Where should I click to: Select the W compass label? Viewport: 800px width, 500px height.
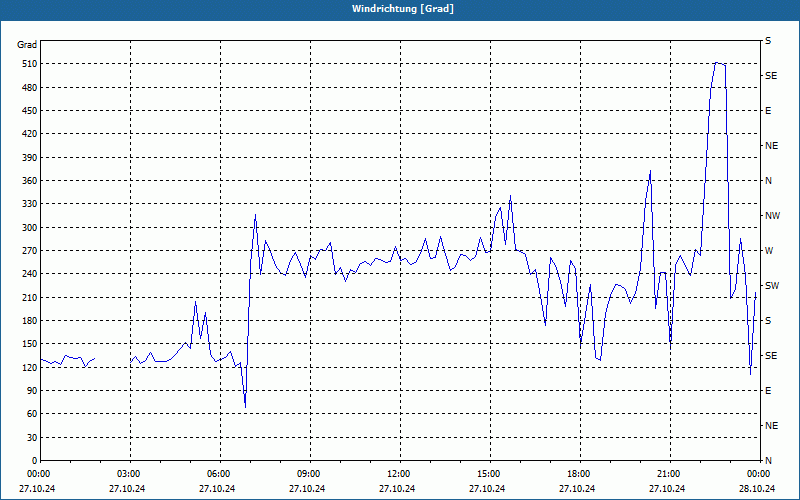coord(769,251)
